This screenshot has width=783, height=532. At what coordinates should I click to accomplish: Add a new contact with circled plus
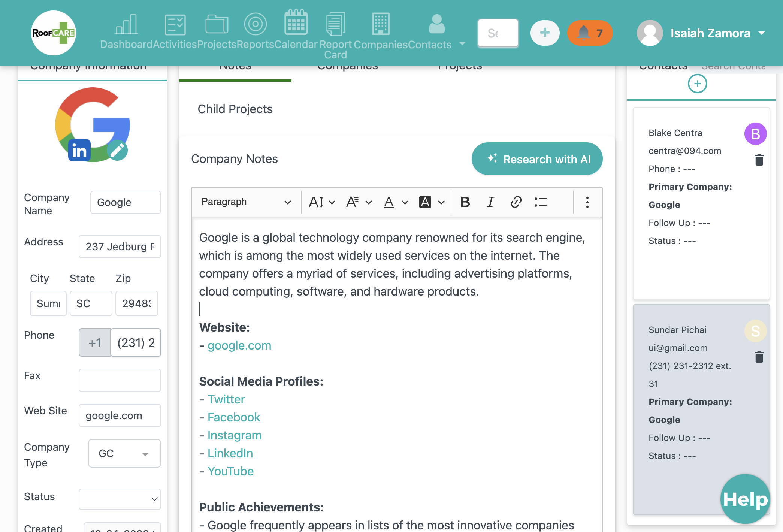click(698, 84)
